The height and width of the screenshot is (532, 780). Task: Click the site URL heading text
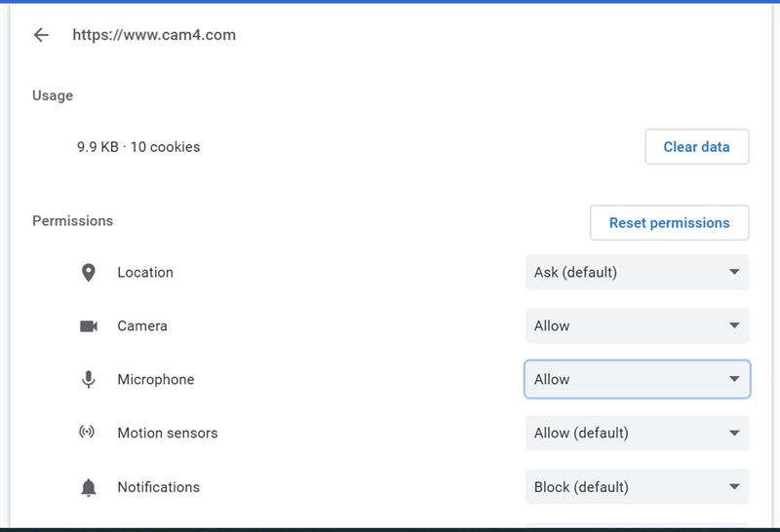154,35
